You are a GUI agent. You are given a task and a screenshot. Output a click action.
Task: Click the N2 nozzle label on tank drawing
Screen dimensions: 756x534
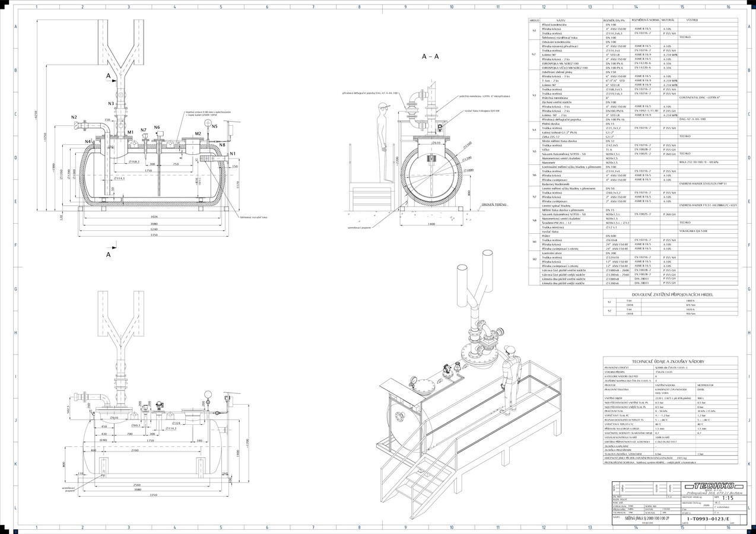pos(74,117)
